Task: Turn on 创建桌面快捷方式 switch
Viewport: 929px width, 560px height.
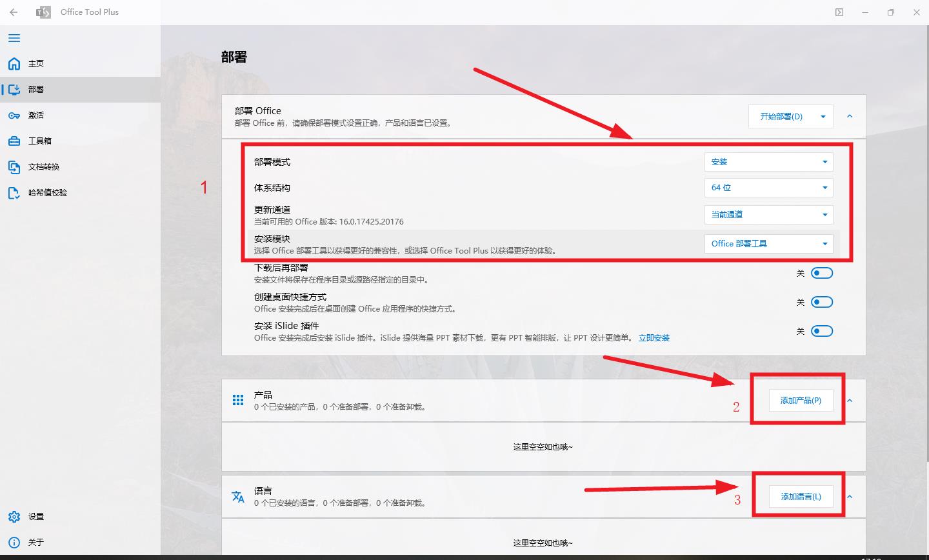Action: 823,302
